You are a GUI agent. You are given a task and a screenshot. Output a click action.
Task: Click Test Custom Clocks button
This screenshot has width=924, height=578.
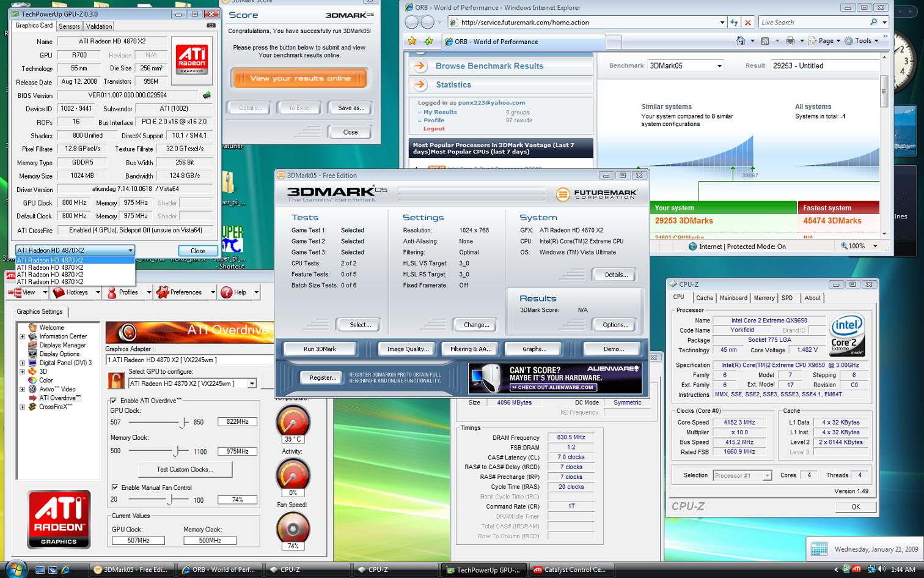(185, 470)
